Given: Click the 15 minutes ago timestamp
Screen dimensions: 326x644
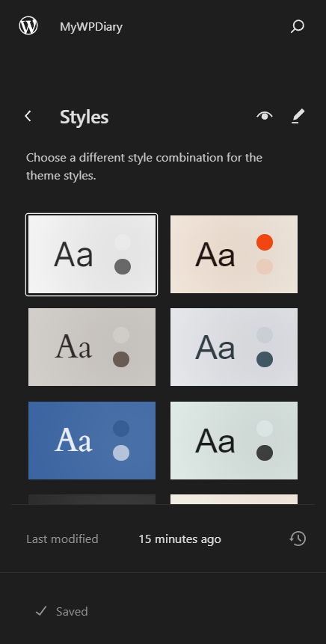Looking at the screenshot, I should (x=180, y=539).
